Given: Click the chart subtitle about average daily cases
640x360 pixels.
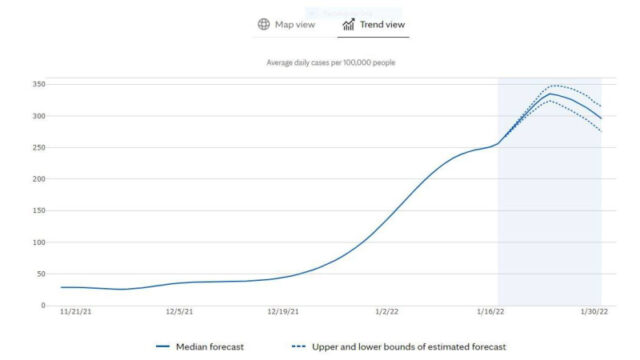Looking at the screenshot, I should point(331,62).
